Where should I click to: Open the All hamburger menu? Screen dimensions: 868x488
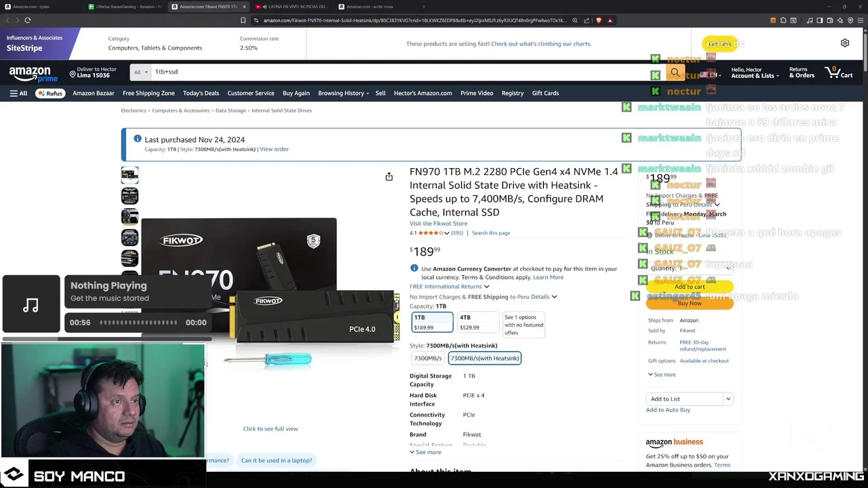[18, 93]
